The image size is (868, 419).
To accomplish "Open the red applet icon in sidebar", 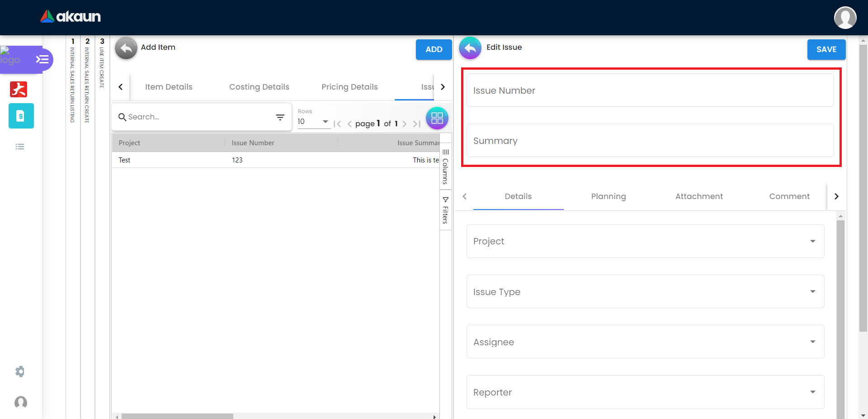I will [19, 89].
